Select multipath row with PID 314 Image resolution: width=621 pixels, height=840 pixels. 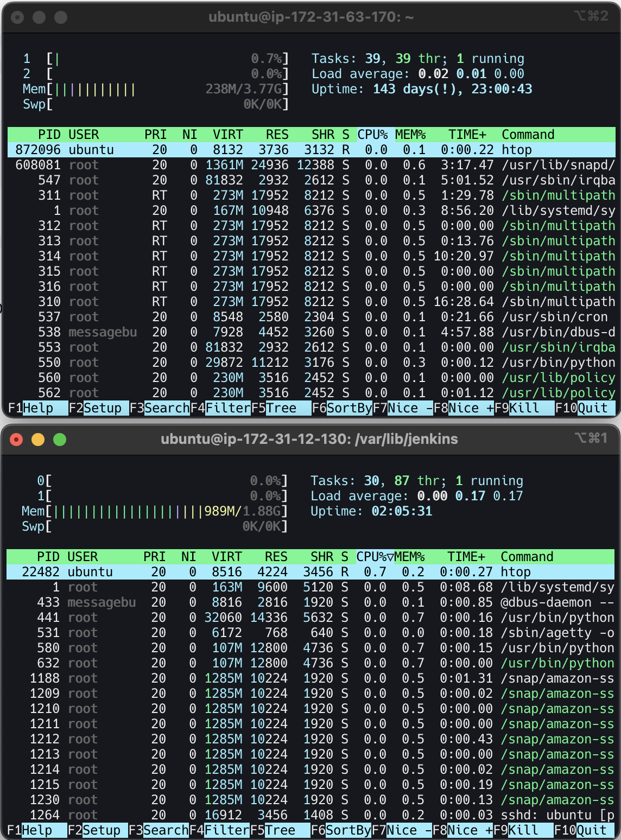(x=312, y=256)
